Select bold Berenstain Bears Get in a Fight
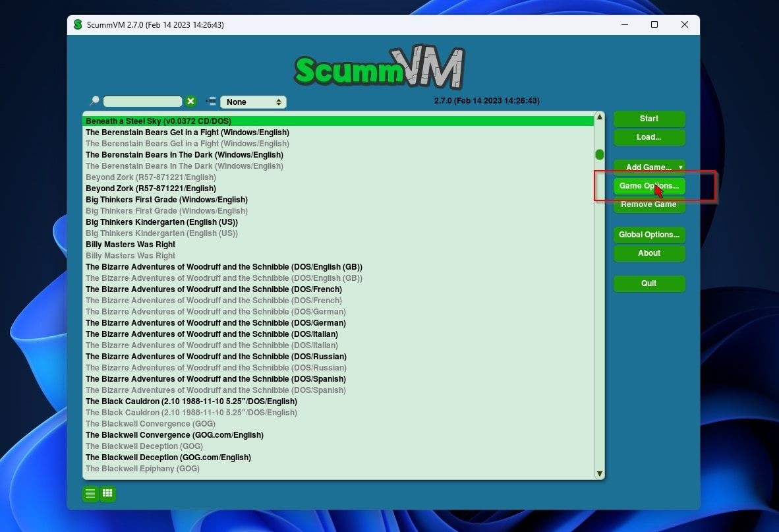Viewport: 779px width, 532px height. click(338, 133)
